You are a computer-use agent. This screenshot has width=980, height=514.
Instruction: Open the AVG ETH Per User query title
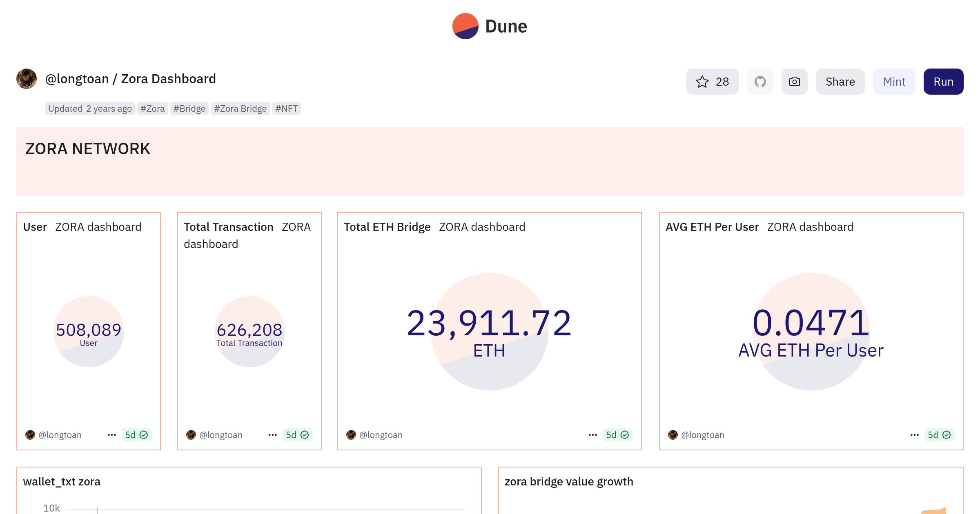(712, 227)
